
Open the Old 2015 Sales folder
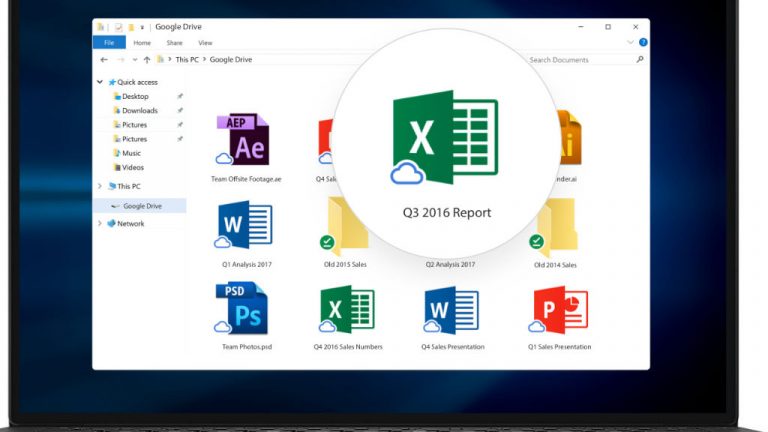pyautogui.click(x=345, y=226)
